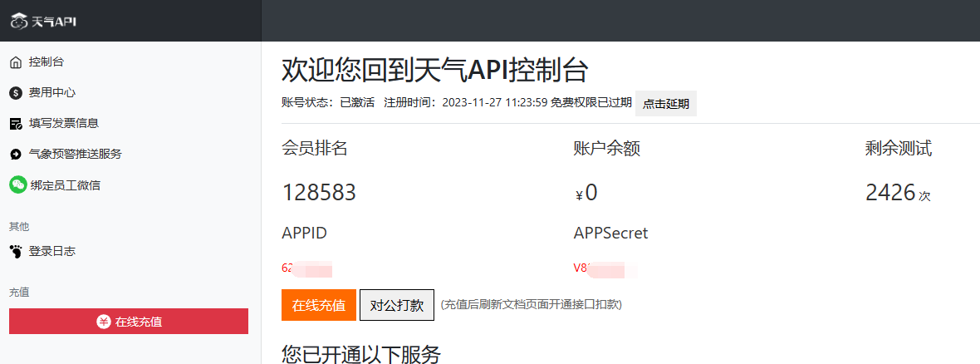Click the yen icon in red 在线充值 button
This screenshot has width=980, height=364.
click(103, 322)
